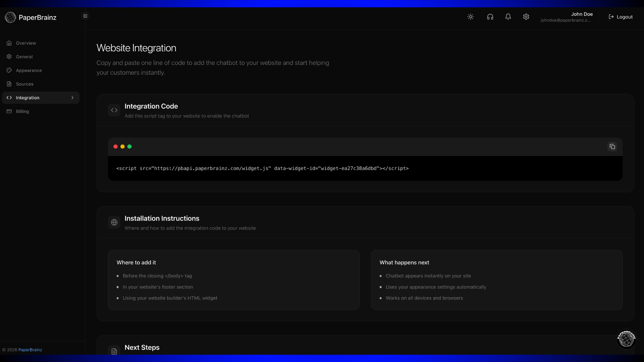644x362 pixels.
Task: Select the Sources menu item
Action: (x=25, y=84)
